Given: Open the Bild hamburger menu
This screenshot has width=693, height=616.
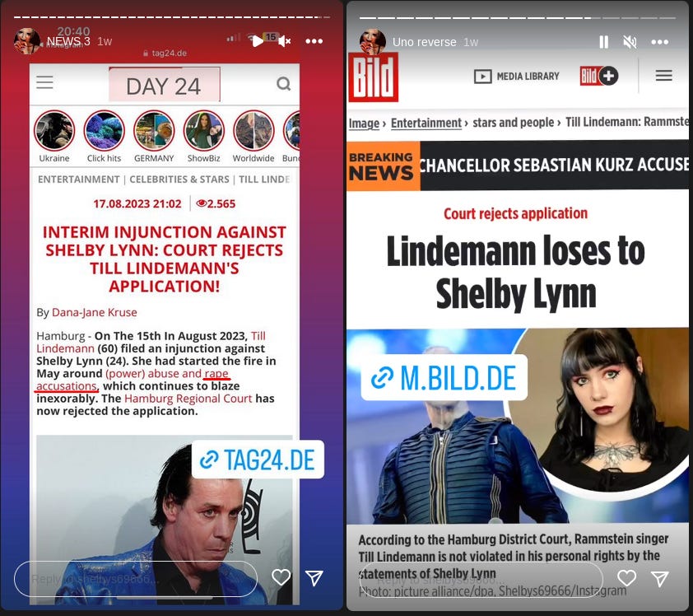Looking at the screenshot, I should coord(664,76).
